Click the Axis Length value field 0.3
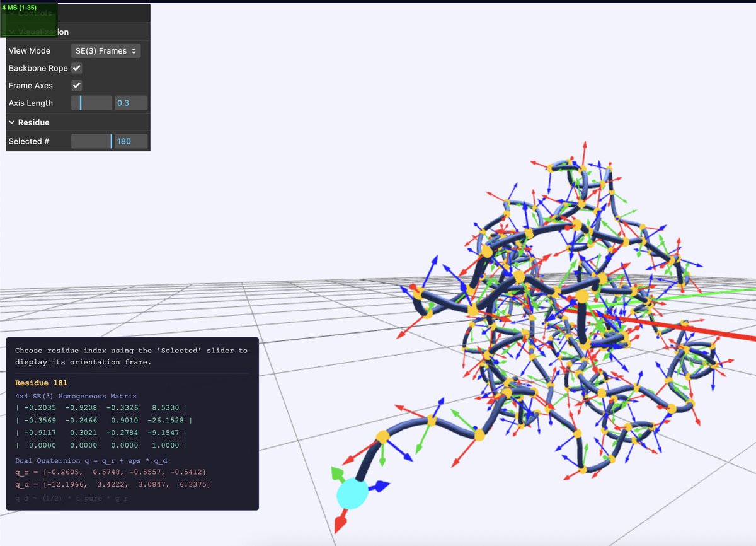This screenshot has width=756, height=546. [x=131, y=103]
